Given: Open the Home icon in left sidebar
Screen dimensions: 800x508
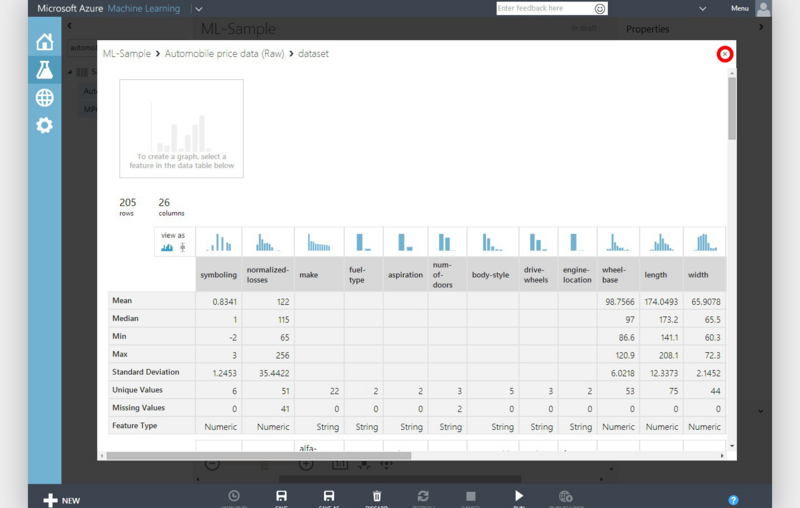Looking at the screenshot, I should (x=44, y=42).
